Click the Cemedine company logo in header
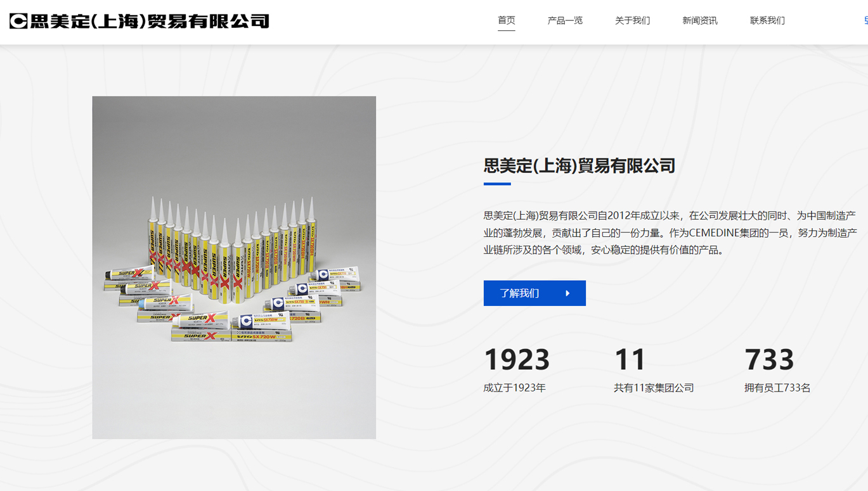 click(139, 21)
